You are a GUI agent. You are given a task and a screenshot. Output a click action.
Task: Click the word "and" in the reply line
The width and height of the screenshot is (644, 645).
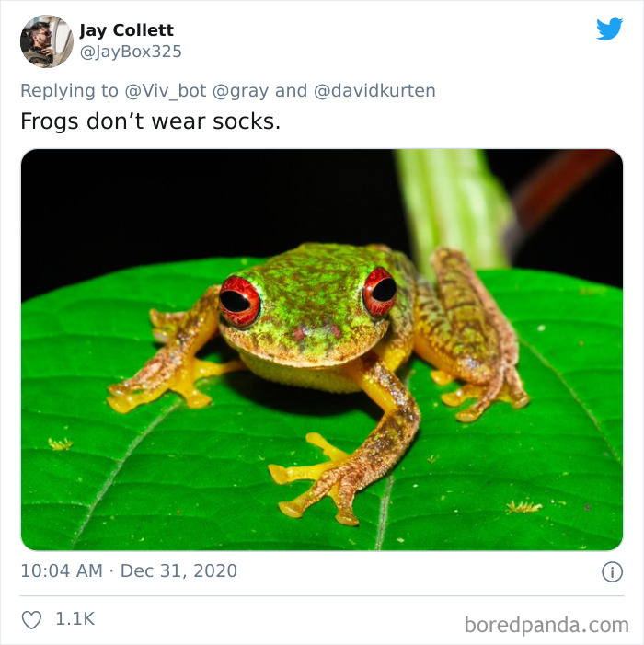[292, 90]
